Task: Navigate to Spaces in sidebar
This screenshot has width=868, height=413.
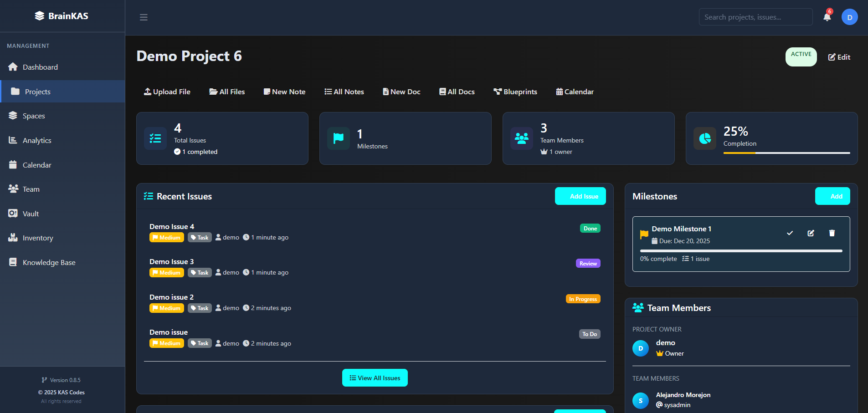Action: (x=34, y=116)
